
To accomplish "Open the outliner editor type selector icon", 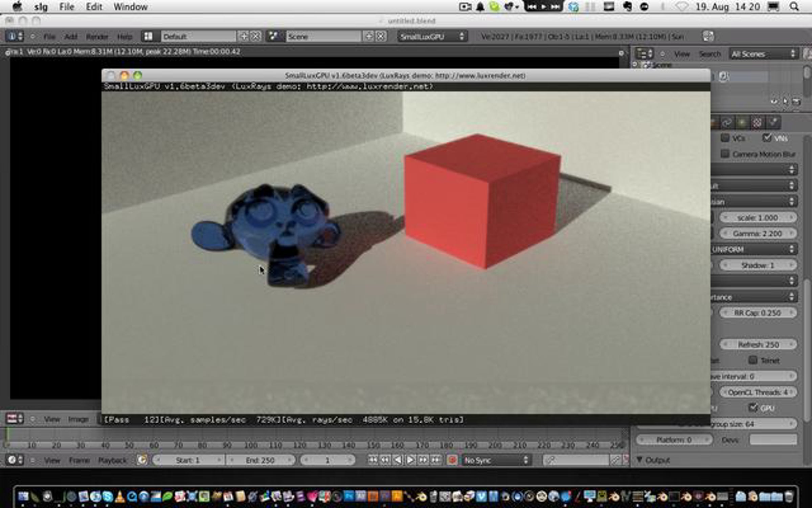I will [644, 54].
